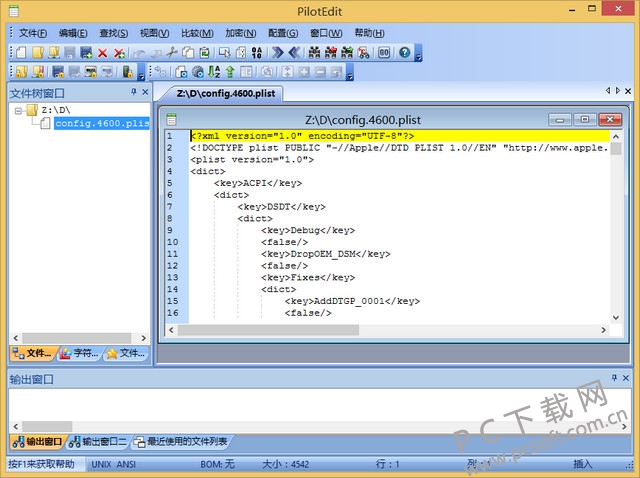
Task: Click editor horizontal scrollbar thumb
Action: [x=268, y=330]
